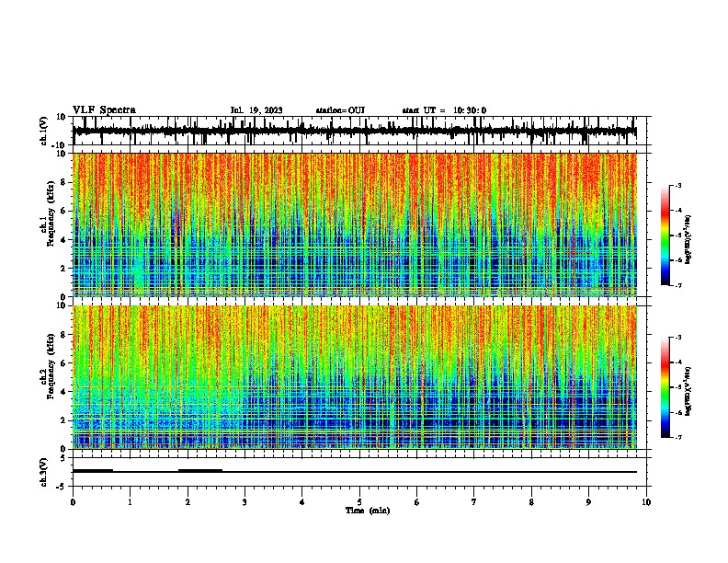
Task: Click the "-7" tick on ch.2 colorbar
Action: pos(677,437)
